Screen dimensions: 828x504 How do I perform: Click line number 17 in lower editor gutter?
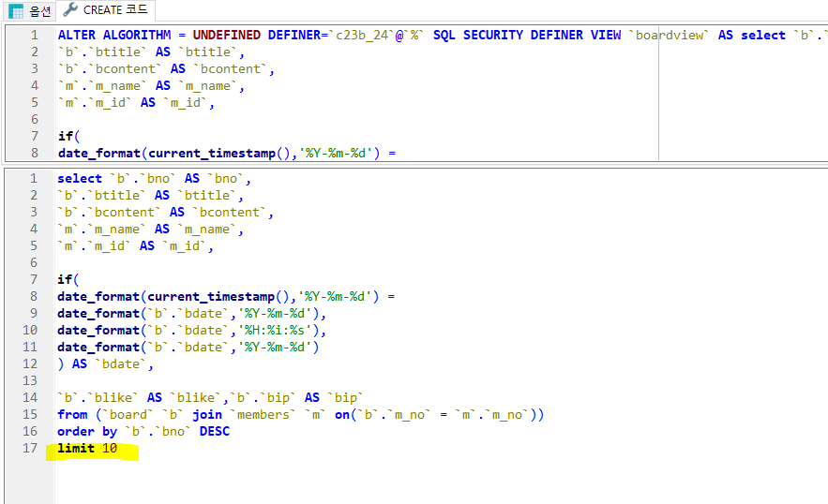(30, 448)
